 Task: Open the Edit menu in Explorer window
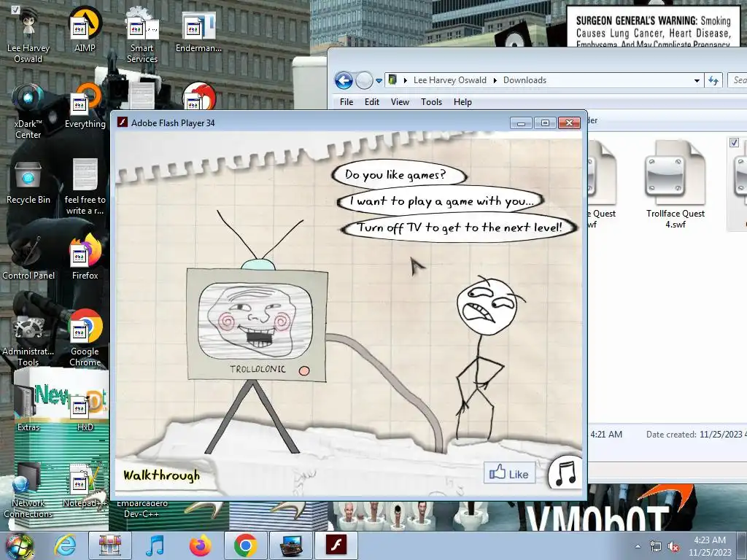click(x=372, y=102)
